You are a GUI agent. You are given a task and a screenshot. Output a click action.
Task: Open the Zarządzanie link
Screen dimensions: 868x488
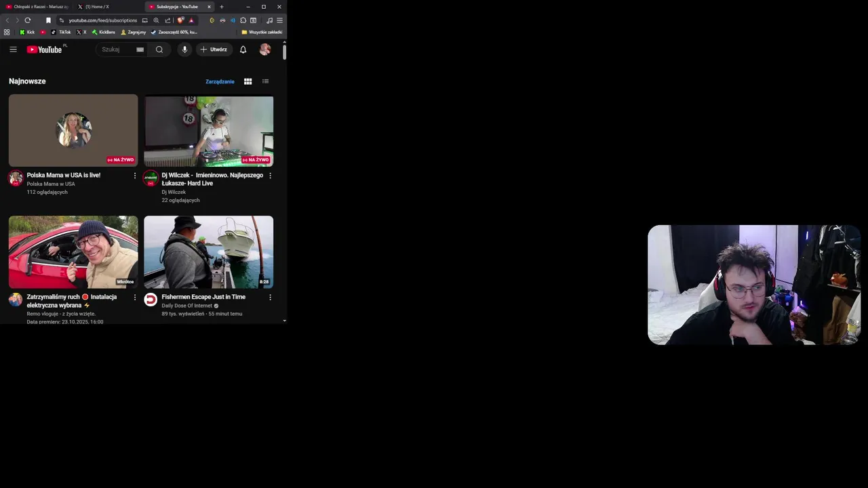220,81
